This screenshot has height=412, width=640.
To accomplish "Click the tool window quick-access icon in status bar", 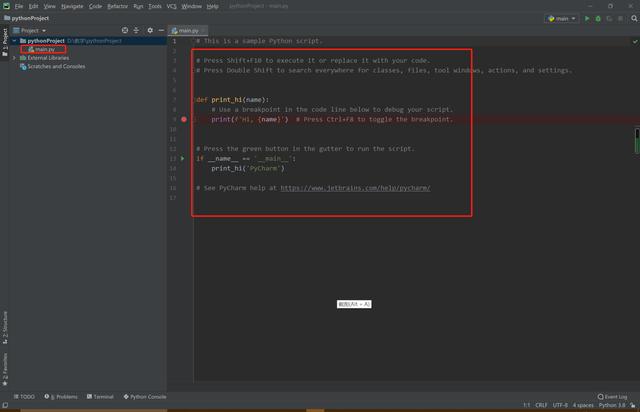I will point(5,405).
